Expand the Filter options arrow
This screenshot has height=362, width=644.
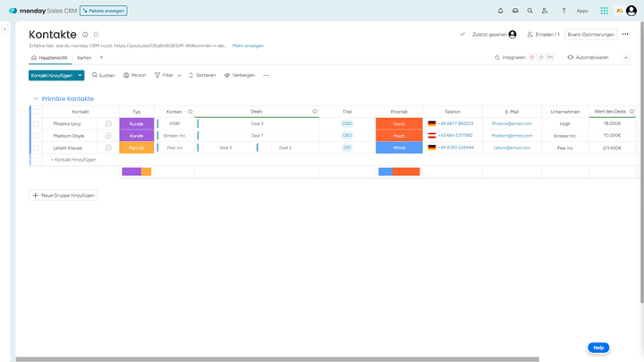(180, 75)
